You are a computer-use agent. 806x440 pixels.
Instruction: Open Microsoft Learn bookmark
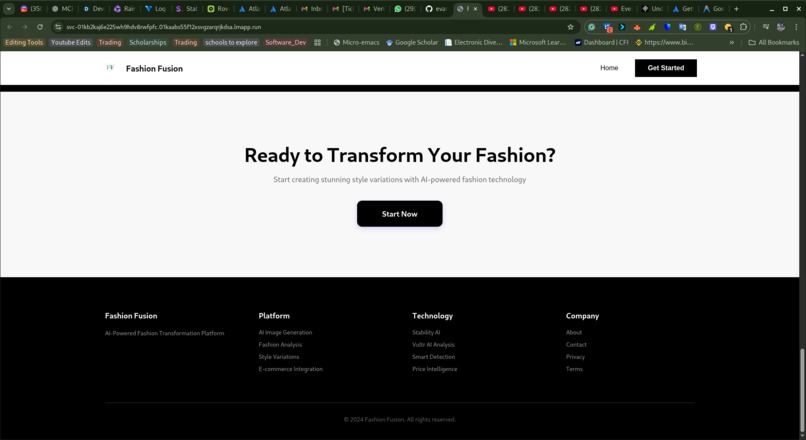tap(537, 42)
